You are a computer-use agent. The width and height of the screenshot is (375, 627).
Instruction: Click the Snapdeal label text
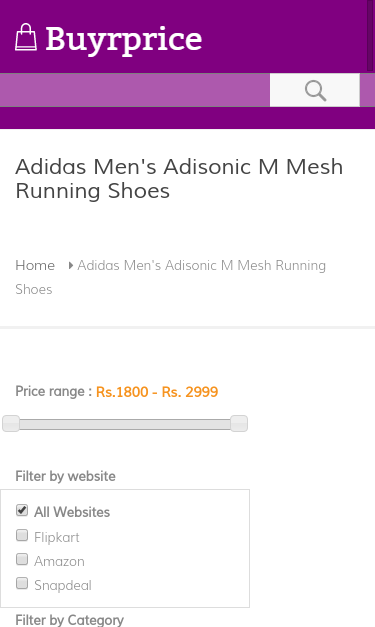point(63,585)
